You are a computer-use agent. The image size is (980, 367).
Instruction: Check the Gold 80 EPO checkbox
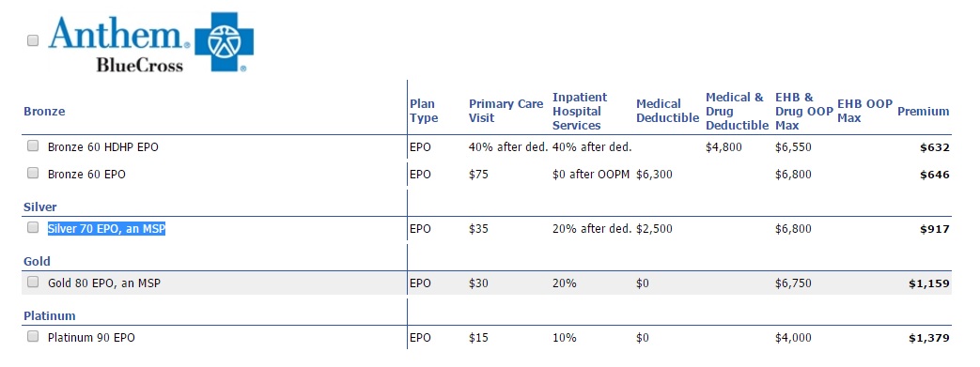coord(33,283)
